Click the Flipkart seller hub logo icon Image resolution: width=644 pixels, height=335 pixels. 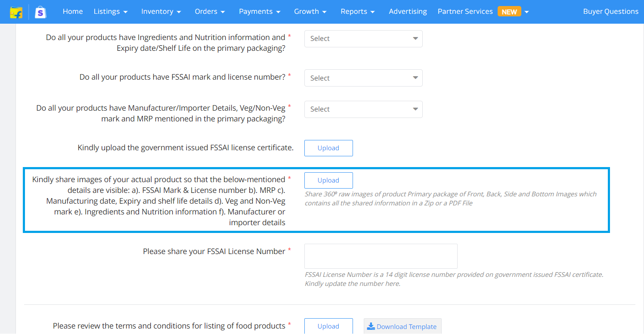pos(16,12)
